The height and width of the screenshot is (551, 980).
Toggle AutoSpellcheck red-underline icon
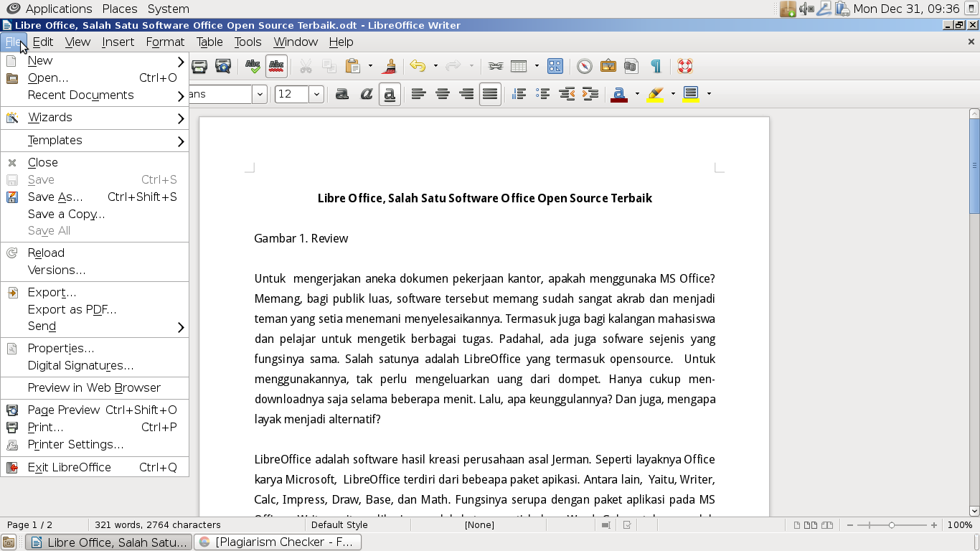click(x=276, y=67)
